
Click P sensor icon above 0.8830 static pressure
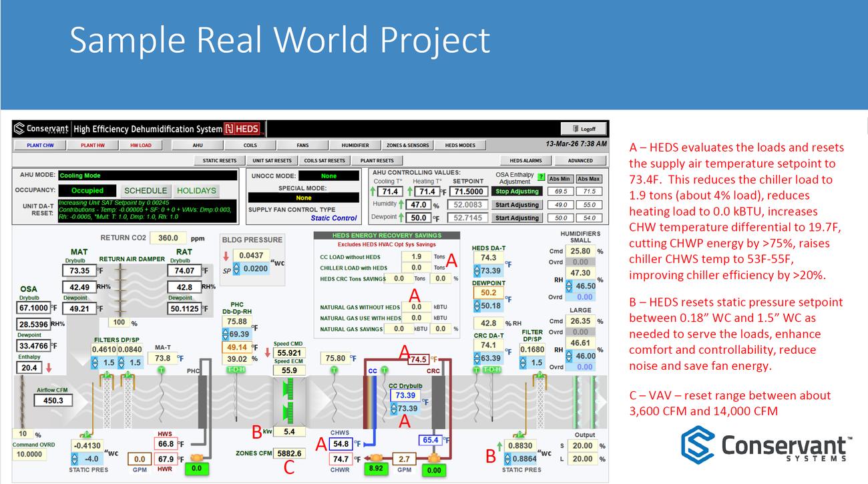point(518,433)
